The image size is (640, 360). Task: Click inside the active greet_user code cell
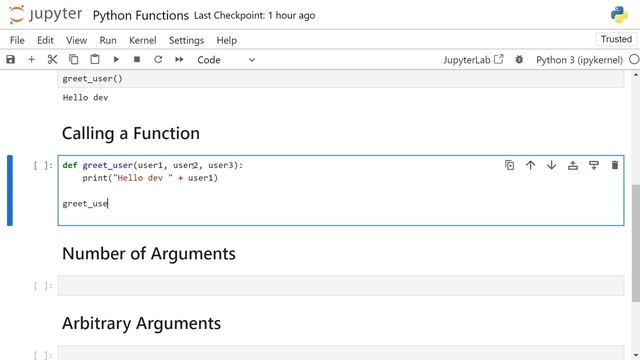point(341,190)
